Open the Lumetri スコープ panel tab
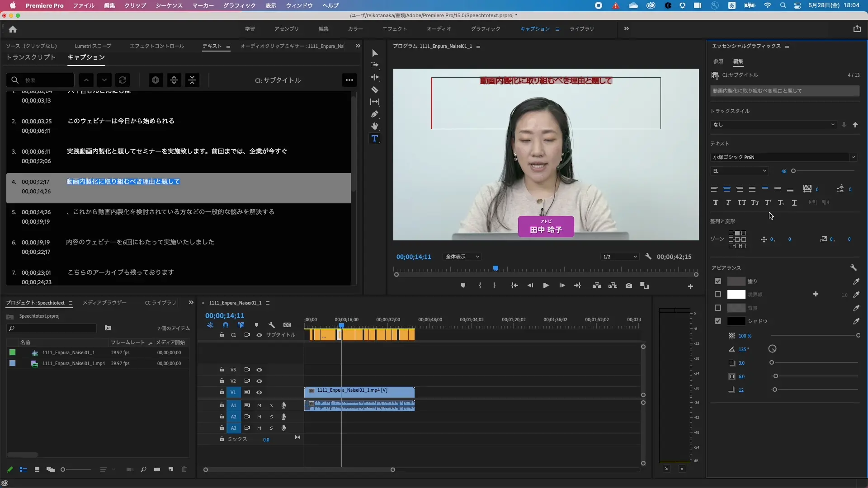Viewport: 868px width, 488px height. (93, 46)
